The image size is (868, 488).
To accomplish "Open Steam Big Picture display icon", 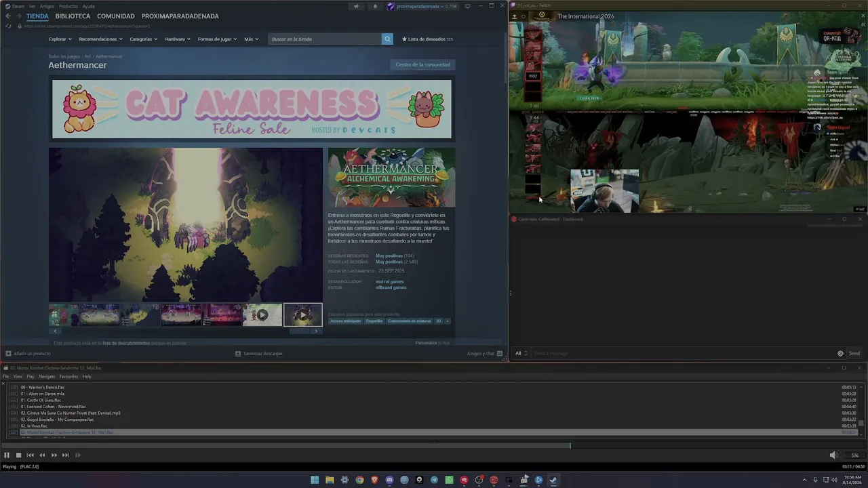I will coord(468,6).
